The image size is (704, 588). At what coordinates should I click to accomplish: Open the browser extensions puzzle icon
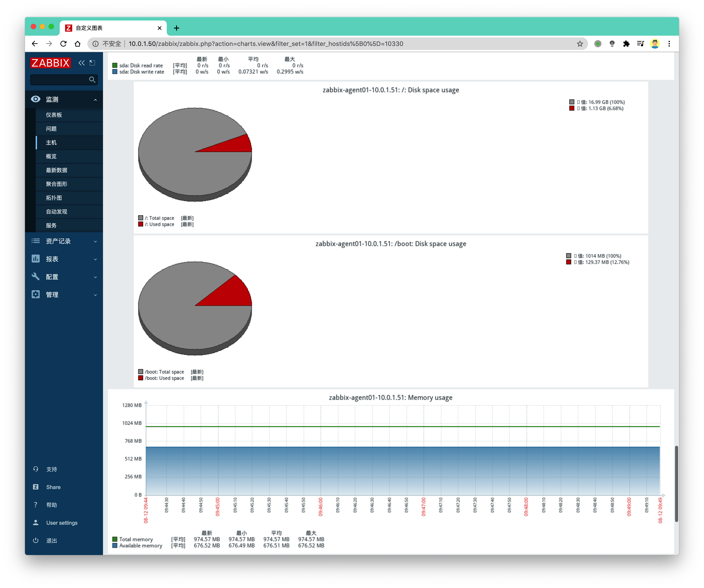tap(626, 44)
